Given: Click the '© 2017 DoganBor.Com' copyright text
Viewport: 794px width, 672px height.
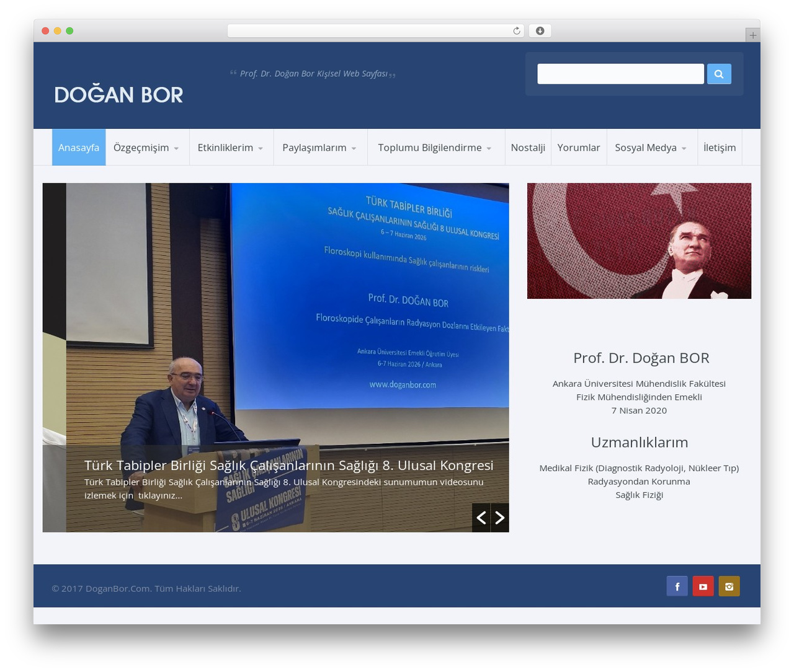Looking at the screenshot, I should 146,588.
